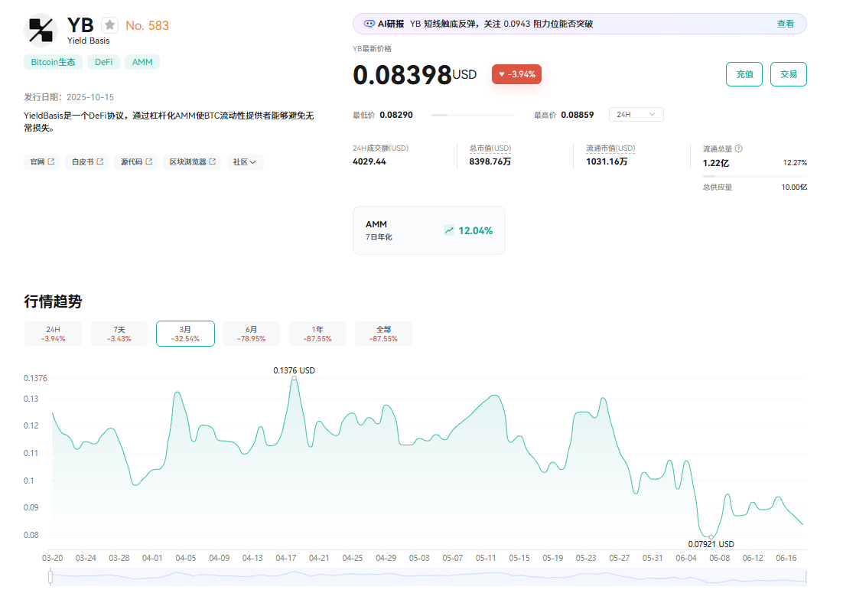Click the 发行日期 2025-10-15 text

click(69, 97)
